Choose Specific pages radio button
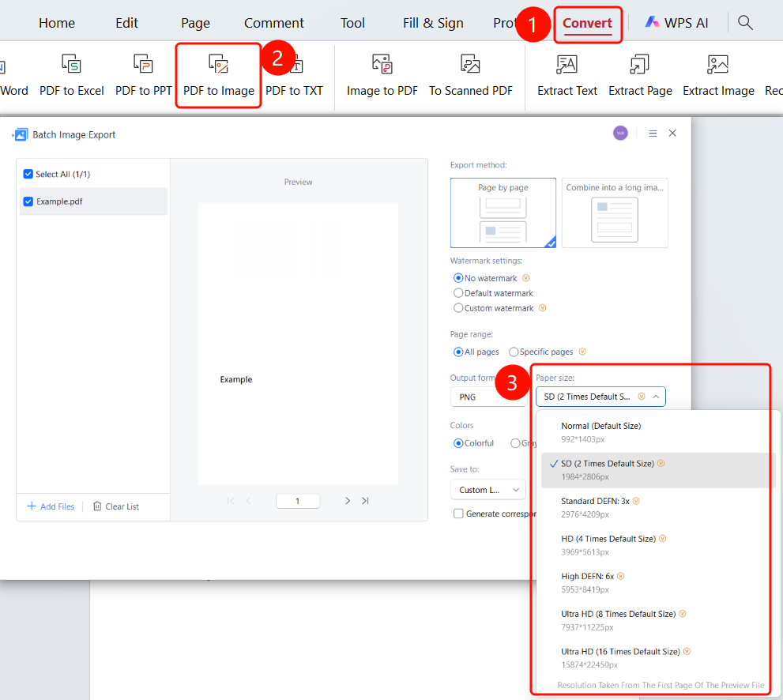The height and width of the screenshot is (700, 783). click(x=514, y=352)
